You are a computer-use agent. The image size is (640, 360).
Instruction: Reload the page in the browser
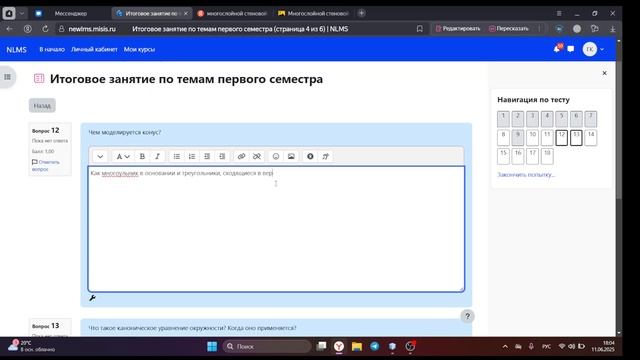click(45, 29)
